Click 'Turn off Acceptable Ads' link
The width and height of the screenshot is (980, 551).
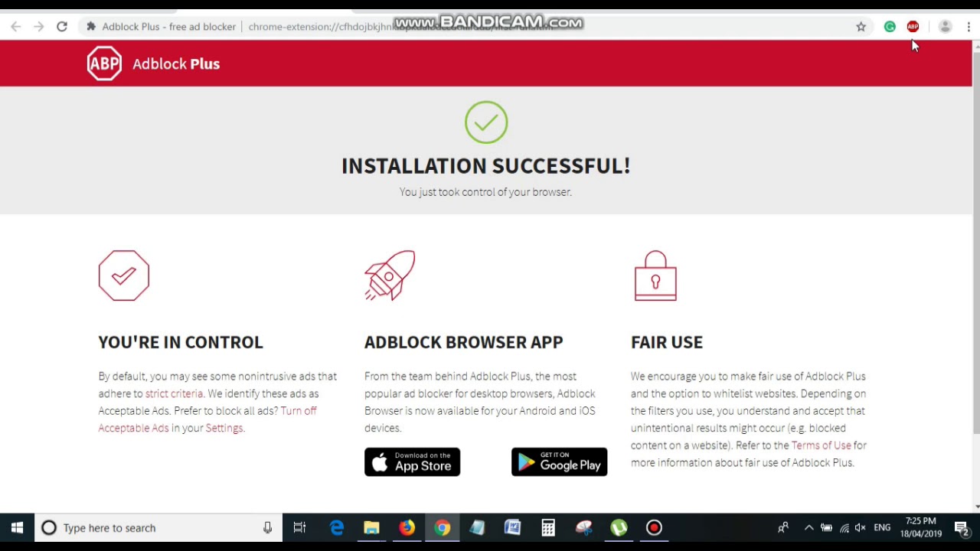click(207, 419)
